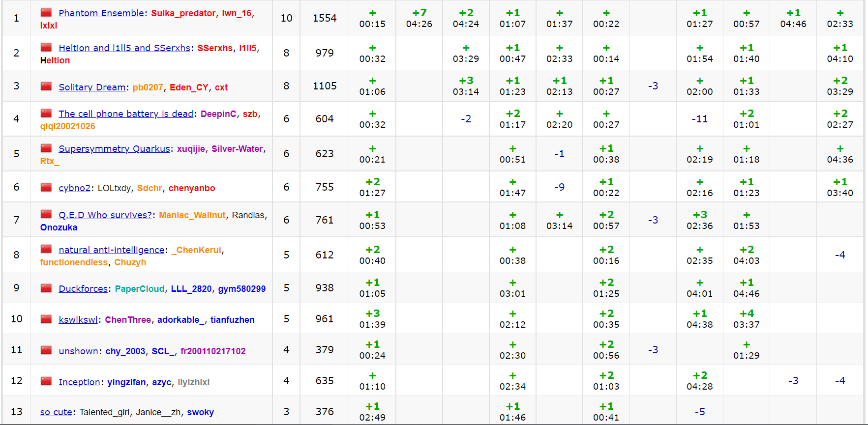Open the 'so cute' team link
This screenshot has width=868, height=425.
(x=56, y=412)
